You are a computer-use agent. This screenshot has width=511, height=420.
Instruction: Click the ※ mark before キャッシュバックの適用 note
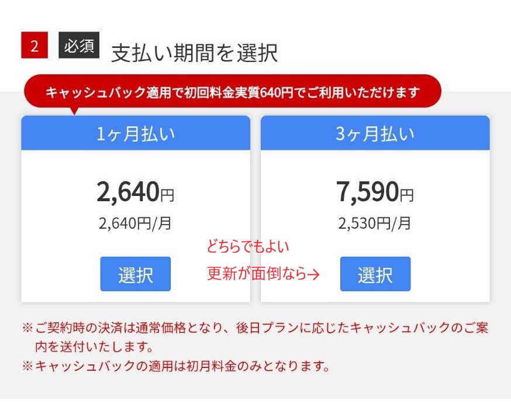click(27, 367)
